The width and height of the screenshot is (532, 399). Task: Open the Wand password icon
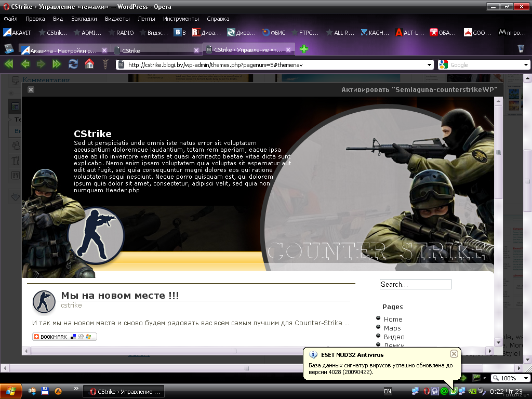pyautogui.click(x=105, y=64)
